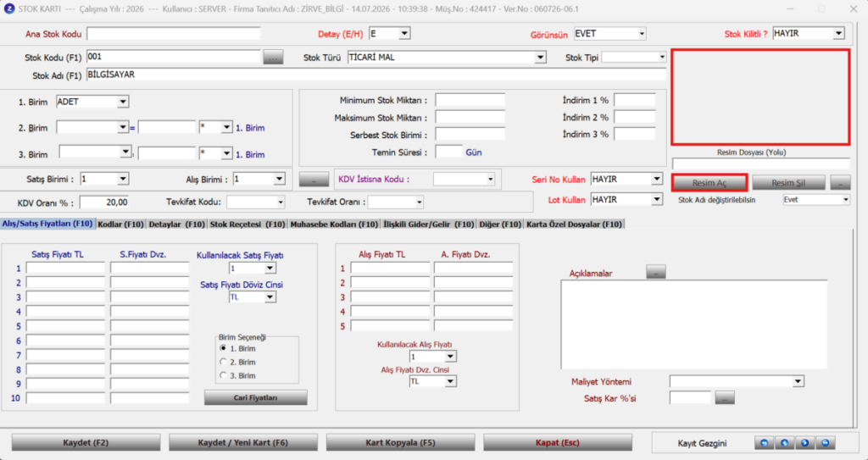Viewport: 868px width, 460px height.
Task: Click the Kaydet / Yeni Kart (F6) button
Action: pos(243,443)
